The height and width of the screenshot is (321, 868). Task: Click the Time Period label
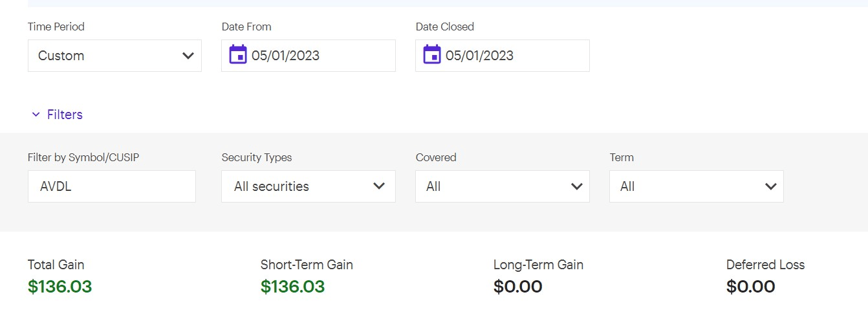(56, 27)
